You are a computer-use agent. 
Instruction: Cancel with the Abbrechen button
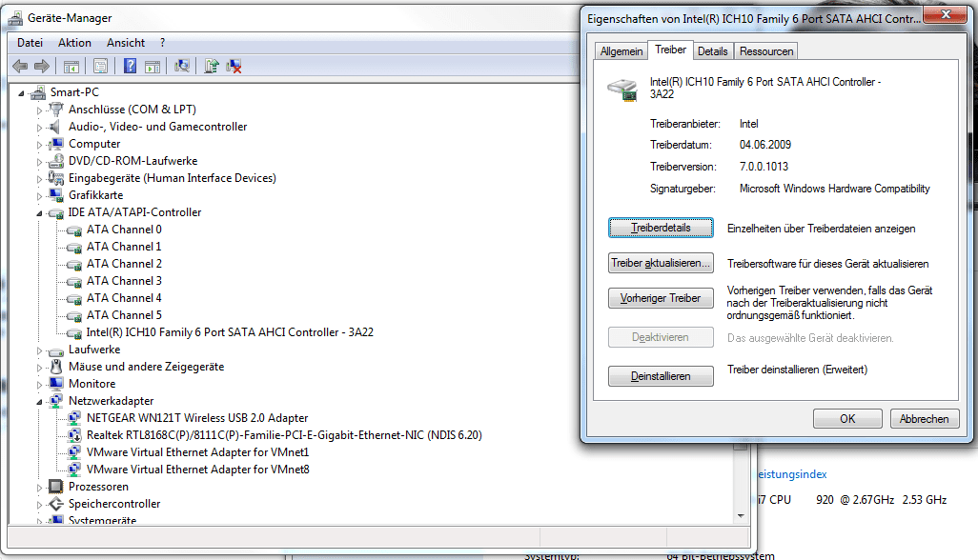(x=925, y=419)
